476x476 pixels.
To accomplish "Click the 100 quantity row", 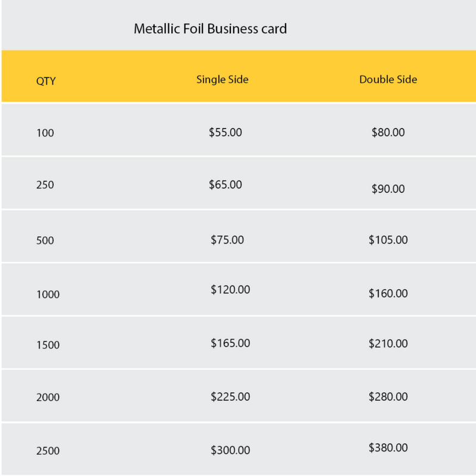I will coord(239,130).
